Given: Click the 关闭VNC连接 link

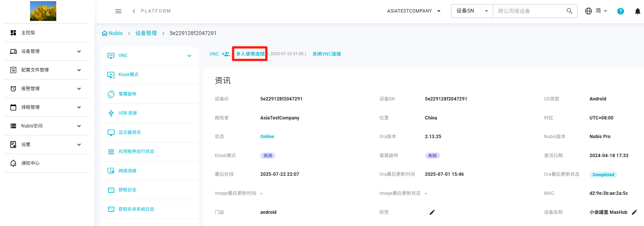Looking at the screenshot, I should (x=327, y=54).
